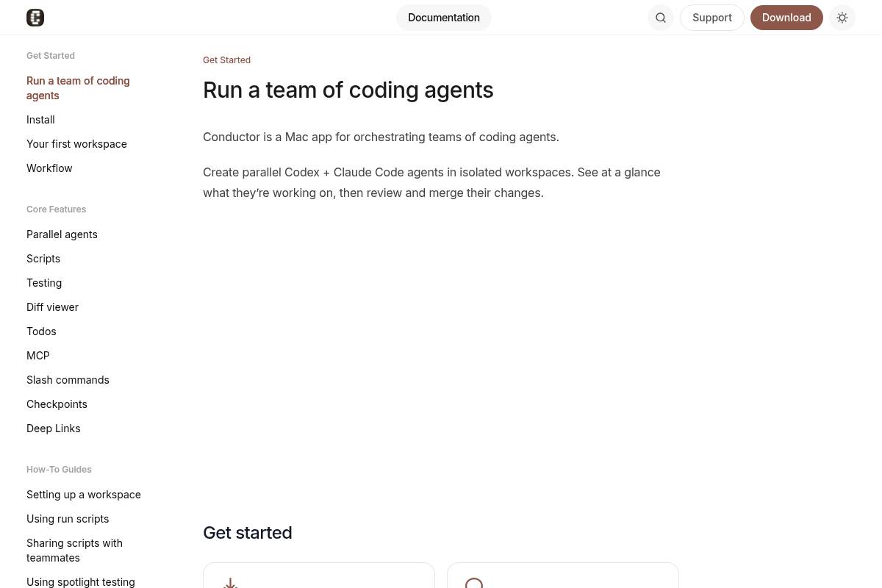Screen dimensions: 882x588
Task: Go to Slash commands page
Action: [68, 380]
